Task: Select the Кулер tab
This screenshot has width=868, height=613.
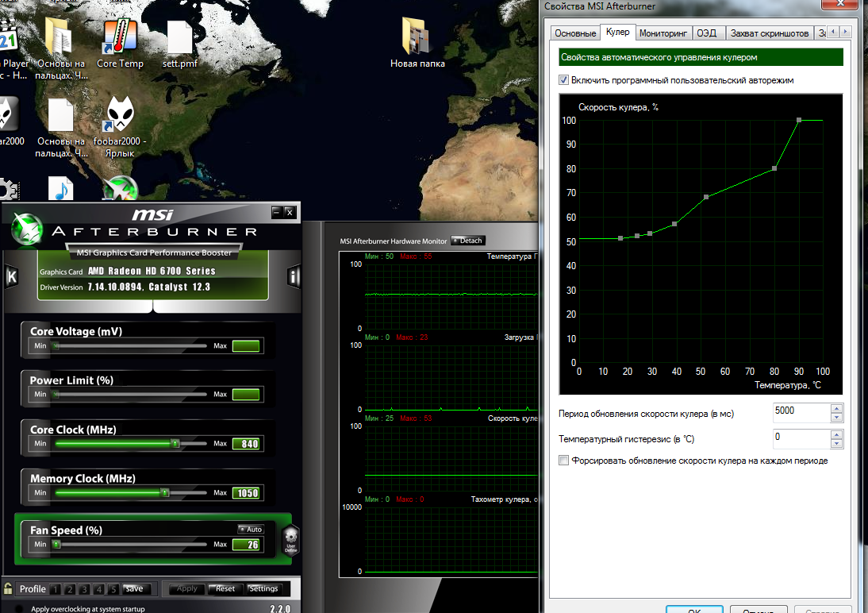Action: point(618,32)
